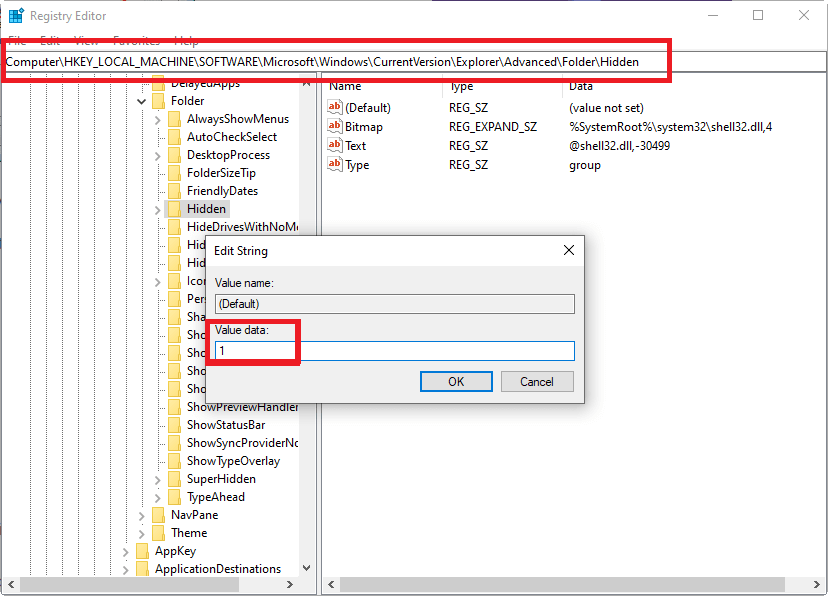Collapse the Folder key in the tree

pyautogui.click(x=142, y=101)
